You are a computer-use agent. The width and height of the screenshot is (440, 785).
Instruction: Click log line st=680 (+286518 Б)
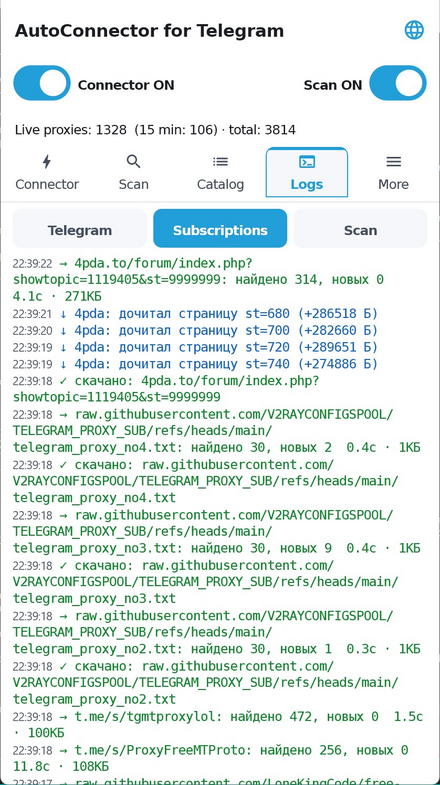(x=195, y=314)
